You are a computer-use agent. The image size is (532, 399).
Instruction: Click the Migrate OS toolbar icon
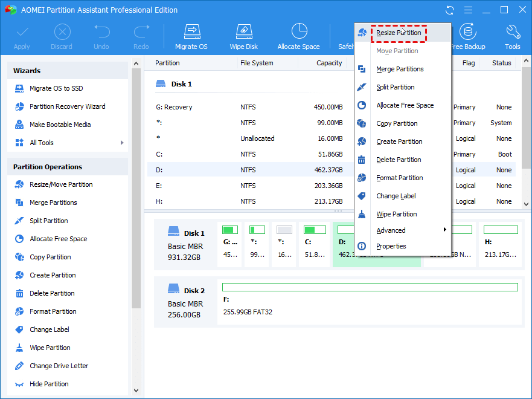[191, 32]
